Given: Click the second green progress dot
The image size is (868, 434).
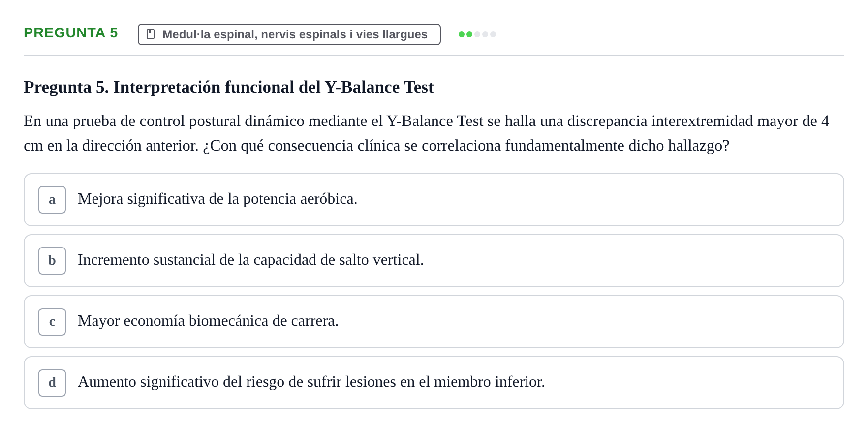Looking at the screenshot, I should [469, 34].
